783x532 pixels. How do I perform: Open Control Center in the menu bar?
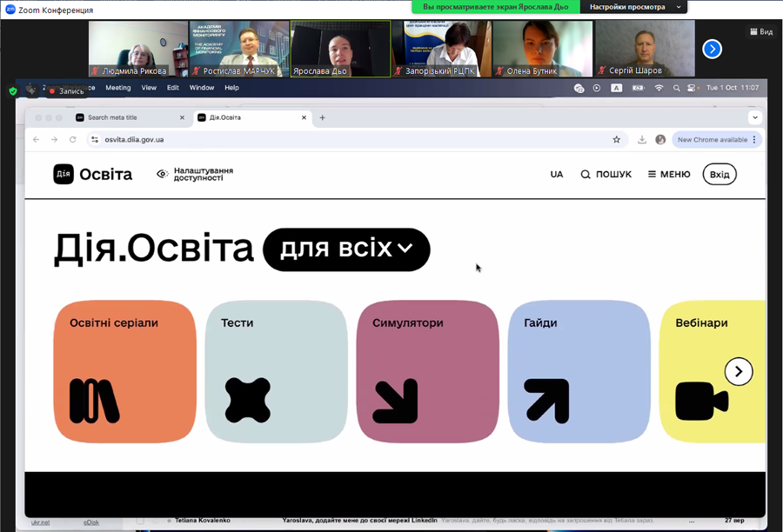(692, 88)
